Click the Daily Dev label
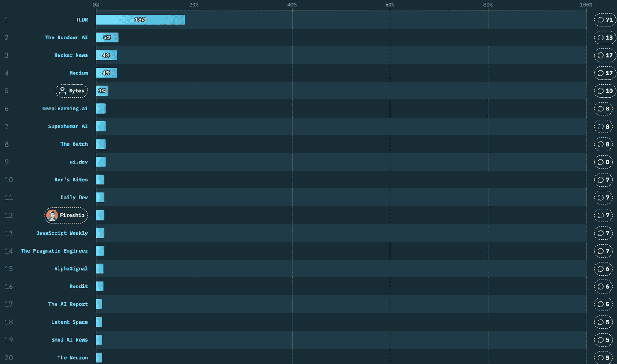The height and width of the screenshot is (364, 617). [x=74, y=198]
